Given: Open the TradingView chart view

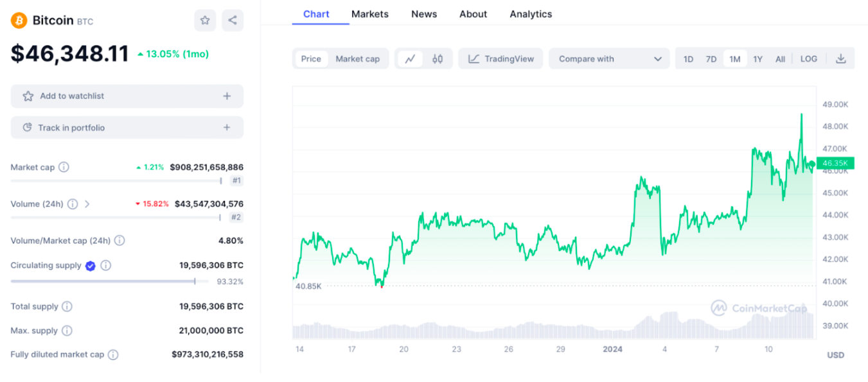Looking at the screenshot, I should [500, 58].
